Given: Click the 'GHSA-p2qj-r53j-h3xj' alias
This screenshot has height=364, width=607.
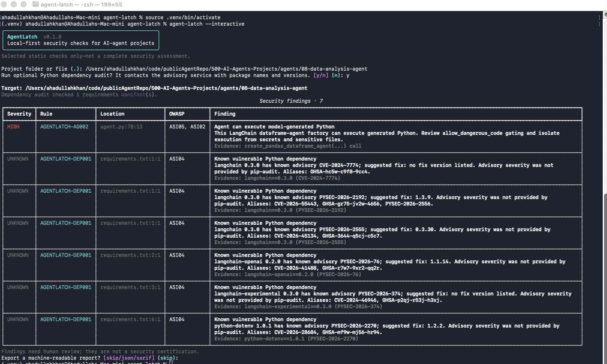Looking at the screenshot, I should (411, 300).
